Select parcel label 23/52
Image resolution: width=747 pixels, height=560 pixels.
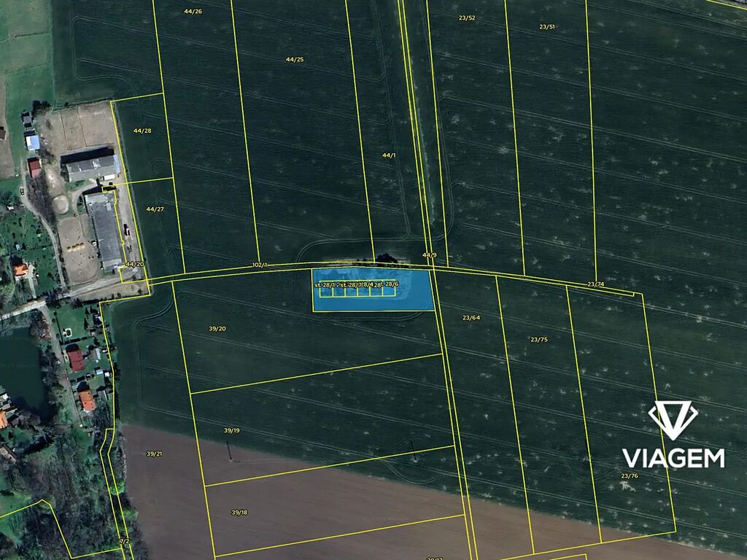click(467, 17)
